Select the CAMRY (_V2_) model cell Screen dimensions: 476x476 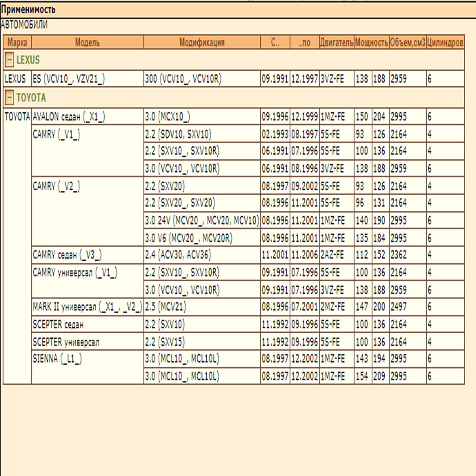click(87, 212)
